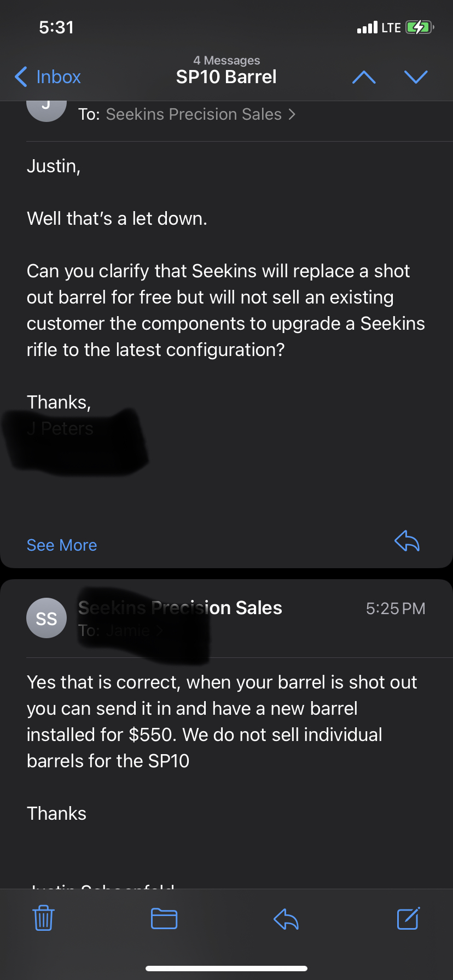Viewport: 453px width, 980px height.
Task: Tap the battery charging indicator
Action: 419,27
